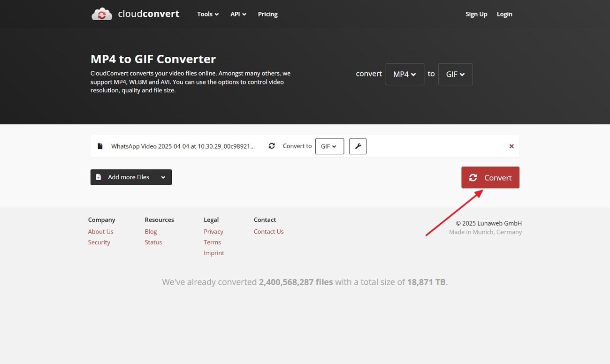Select the WhatsApp Video file name
Viewport: 610px width, 364px height.
(183, 146)
